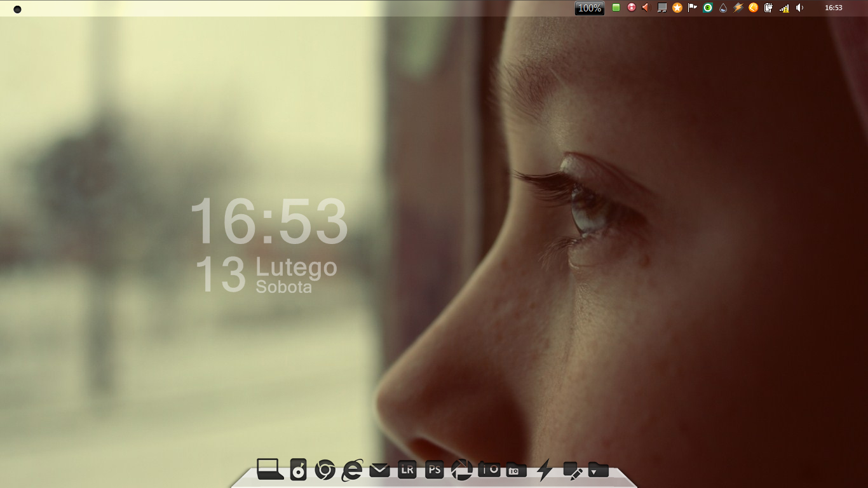Launch Internet Explorer from the dock
The width and height of the screenshot is (868, 488).
pyautogui.click(x=352, y=470)
